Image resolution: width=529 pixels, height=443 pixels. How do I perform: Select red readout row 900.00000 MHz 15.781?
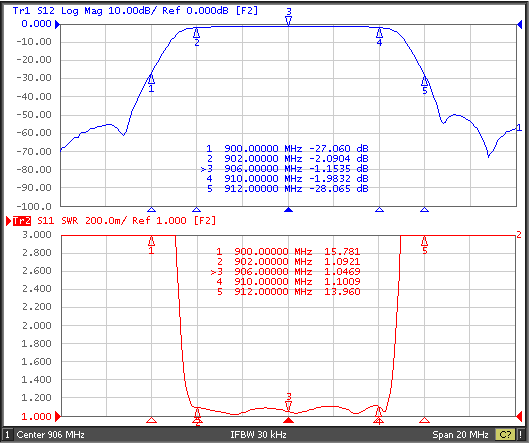[x=288, y=252]
